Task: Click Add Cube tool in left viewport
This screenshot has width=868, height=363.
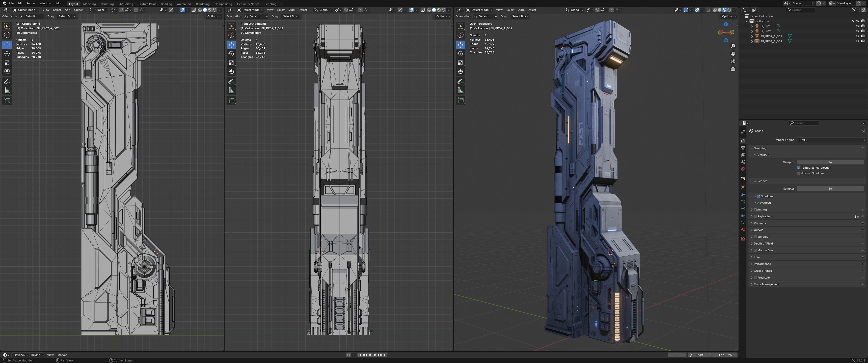Action: point(7,100)
